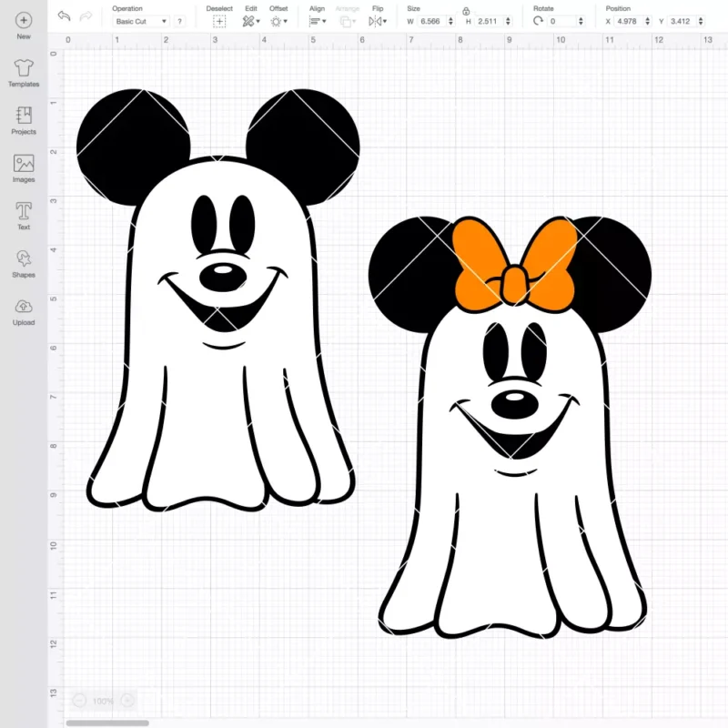Click the Rotate angle field
This screenshot has width=728, height=728.
[562, 21]
